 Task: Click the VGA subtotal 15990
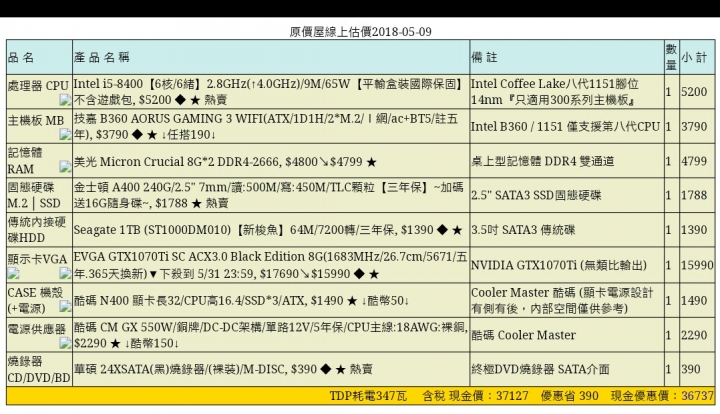(x=697, y=265)
